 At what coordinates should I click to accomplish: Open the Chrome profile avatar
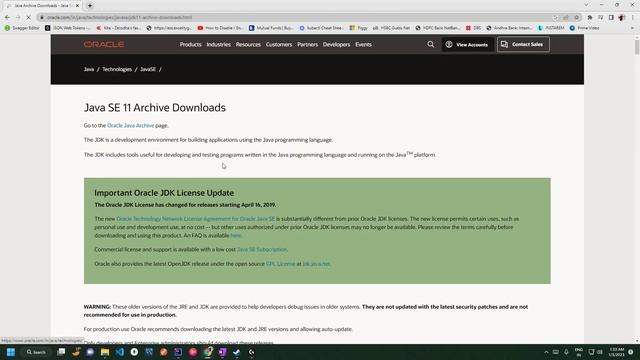[622, 17]
